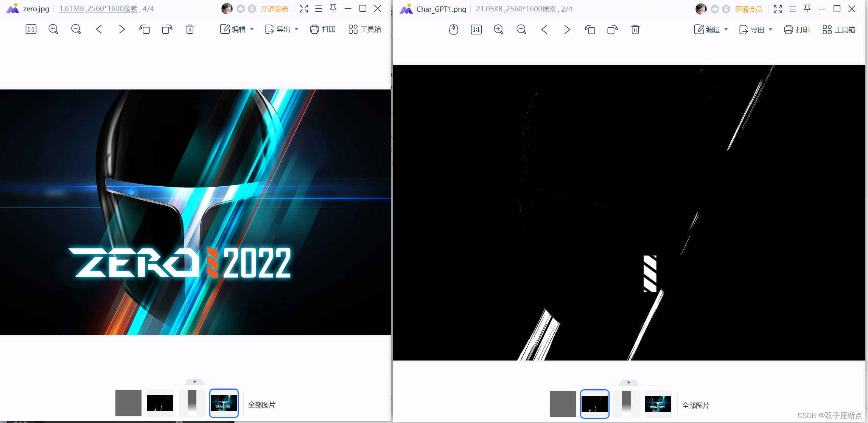Pin zero.jpg window on top
Screen dimensions: 868x423
[333, 8]
